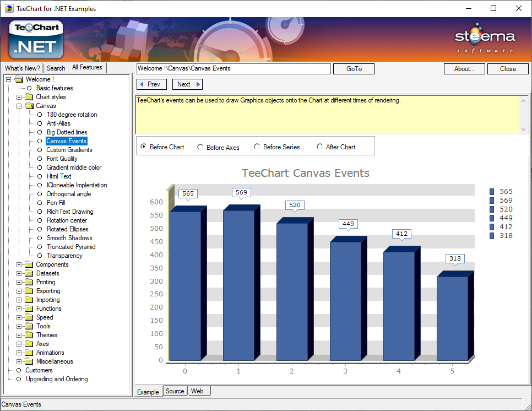
Task: Select Truncated Pyramid tree item
Action: [71, 247]
